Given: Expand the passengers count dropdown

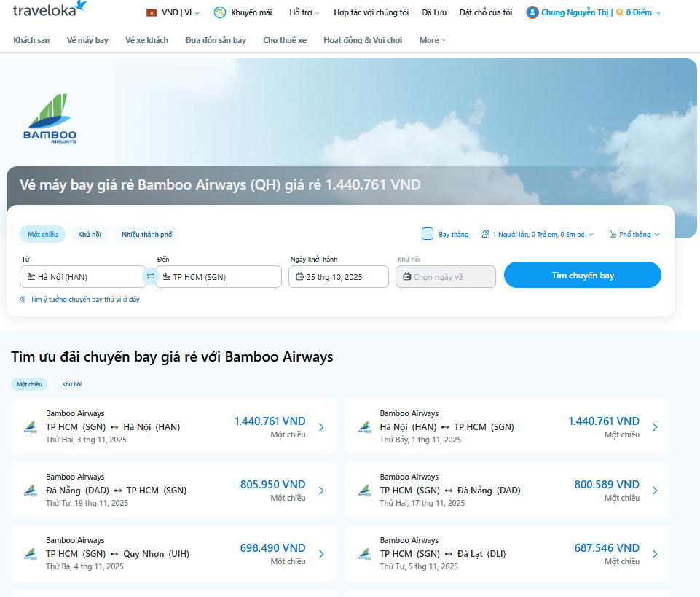Looking at the screenshot, I should click(538, 235).
